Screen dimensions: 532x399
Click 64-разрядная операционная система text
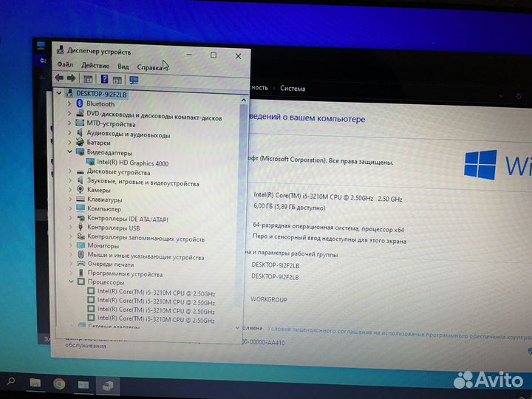pos(328,228)
